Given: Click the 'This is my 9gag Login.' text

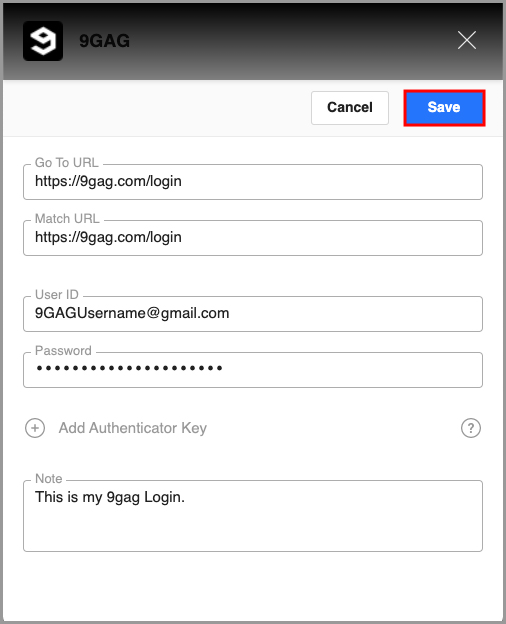Looking at the screenshot, I should (110, 497).
